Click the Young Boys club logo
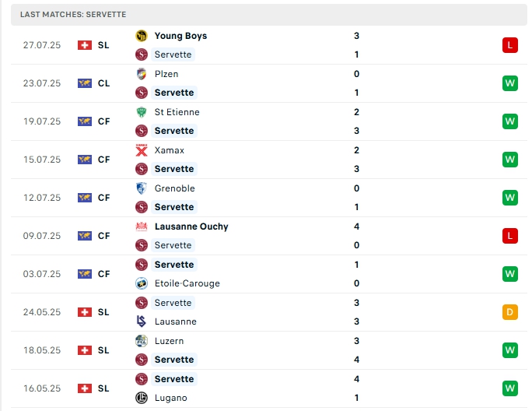532x411 pixels. (142, 36)
